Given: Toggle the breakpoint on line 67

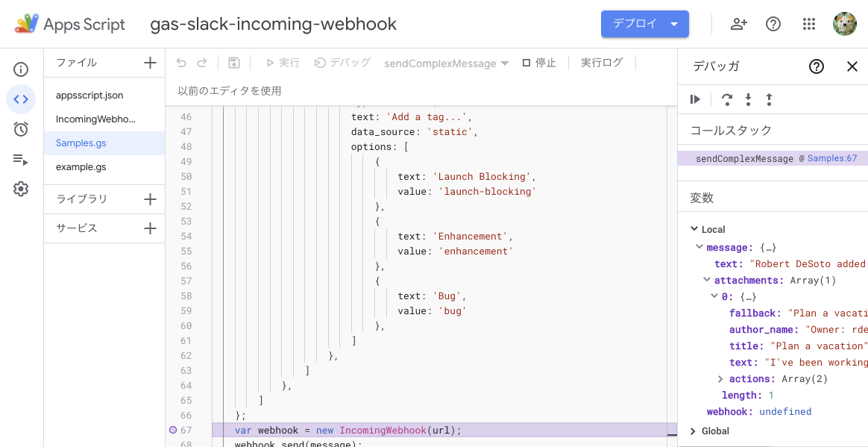Looking at the screenshot, I should (172, 430).
